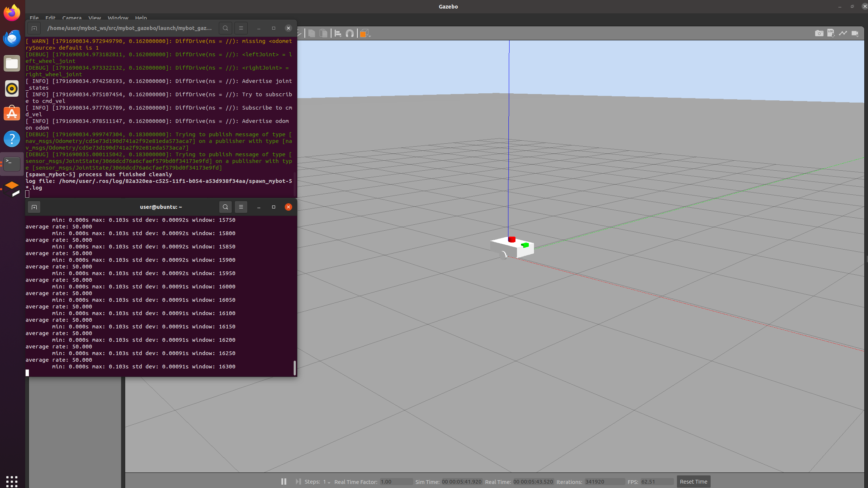Toggle the Snap magnet tool

(x=350, y=34)
